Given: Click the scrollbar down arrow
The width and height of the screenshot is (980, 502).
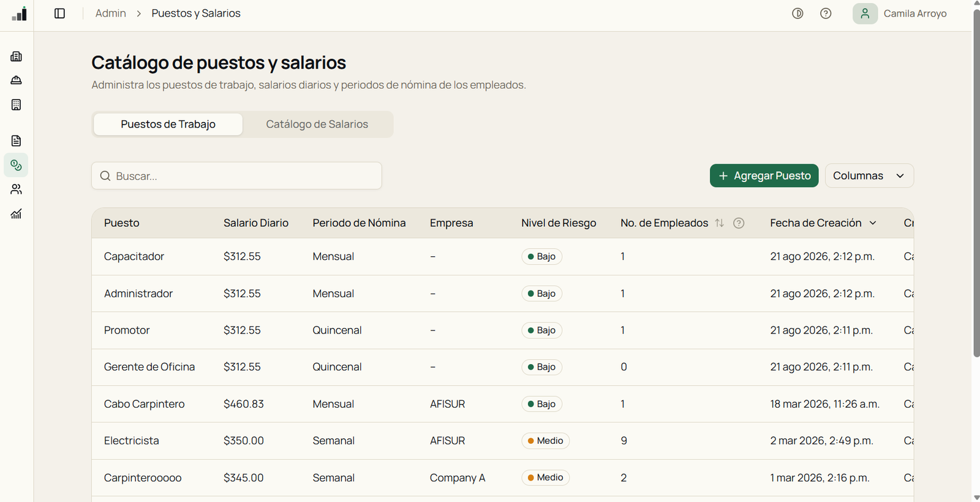Looking at the screenshot, I should pos(976,497).
